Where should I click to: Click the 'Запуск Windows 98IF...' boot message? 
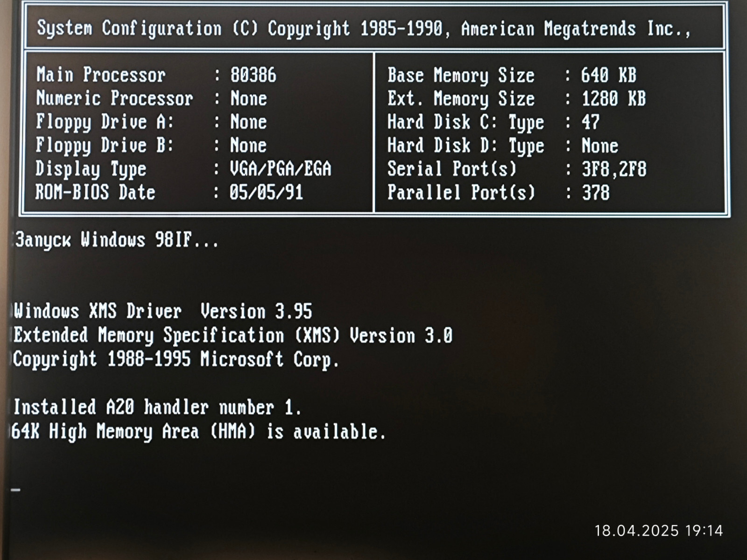[x=117, y=240]
